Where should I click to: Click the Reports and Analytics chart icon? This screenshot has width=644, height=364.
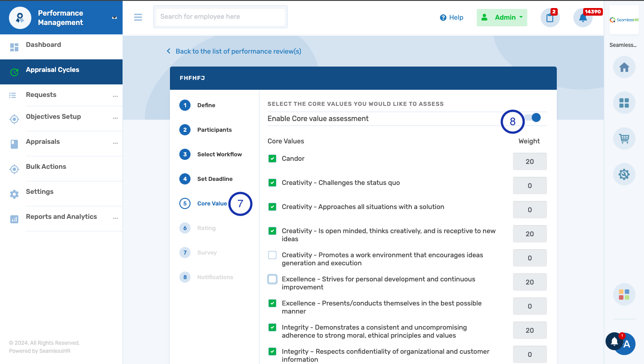click(x=14, y=219)
